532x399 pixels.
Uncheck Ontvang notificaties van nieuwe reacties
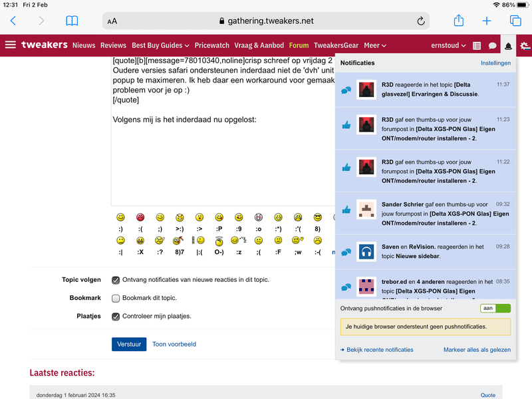click(116, 280)
